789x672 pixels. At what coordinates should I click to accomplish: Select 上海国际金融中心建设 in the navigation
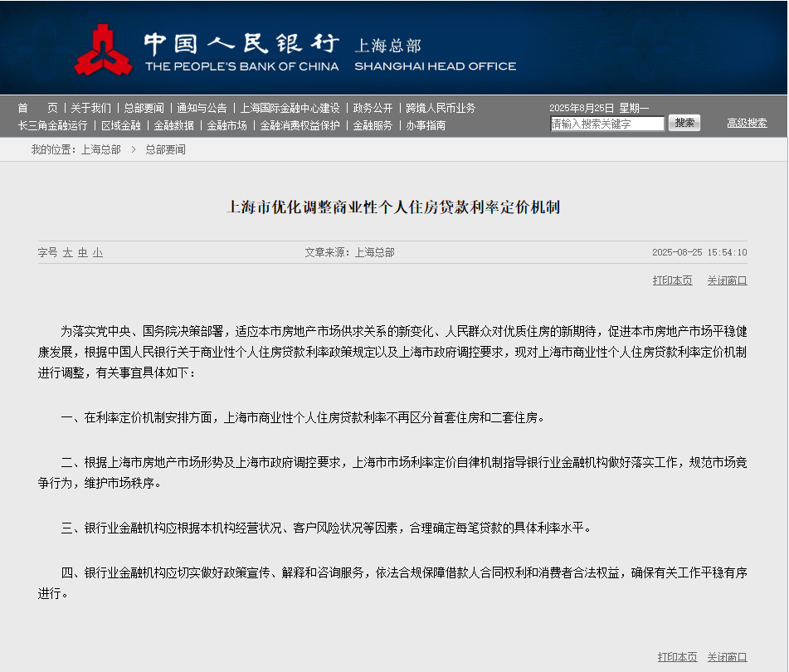pyautogui.click(x=290, y=108)
